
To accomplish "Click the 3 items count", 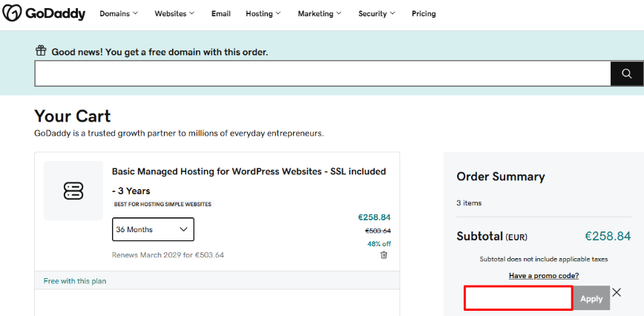I will click(x=469, y=203).
